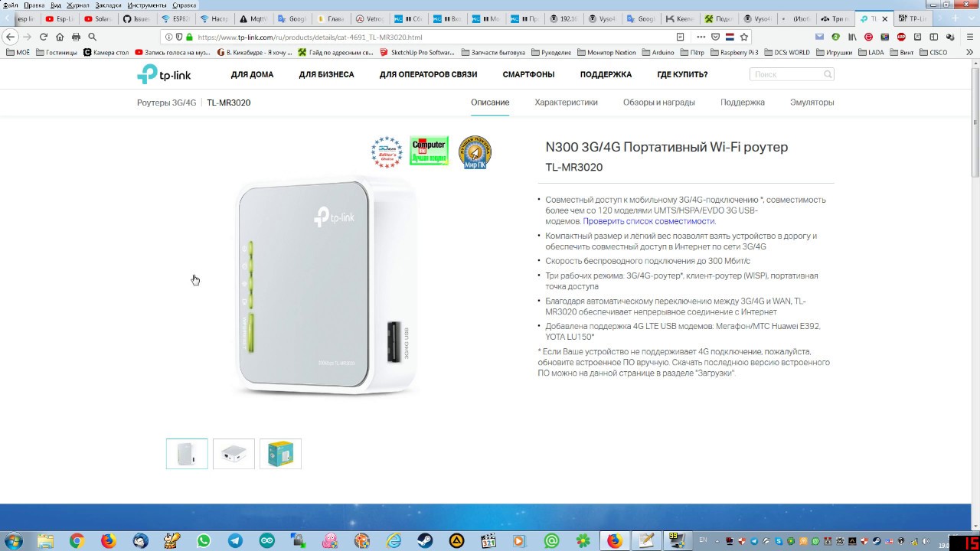Image resolution: width=980 pixels, height=551 pixels.
Task: Switch to the Поддержка product tab
Action: click(x=743, y=102)
